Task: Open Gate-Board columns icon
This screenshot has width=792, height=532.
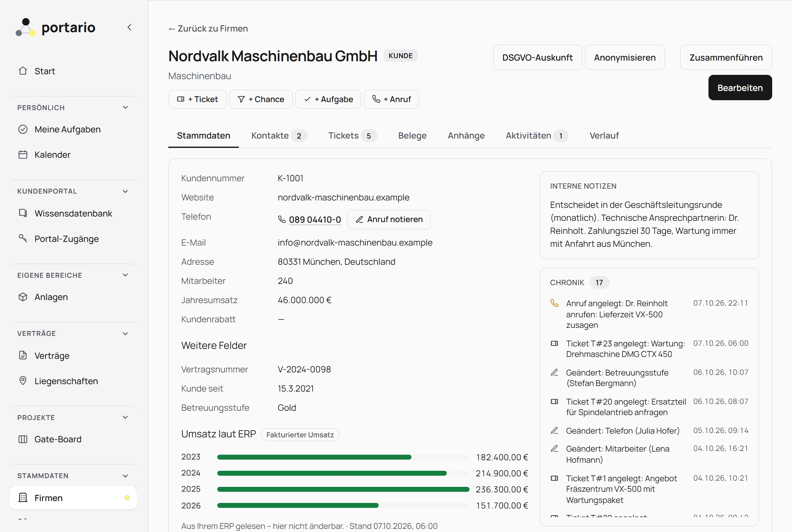Action: (23, 439)
